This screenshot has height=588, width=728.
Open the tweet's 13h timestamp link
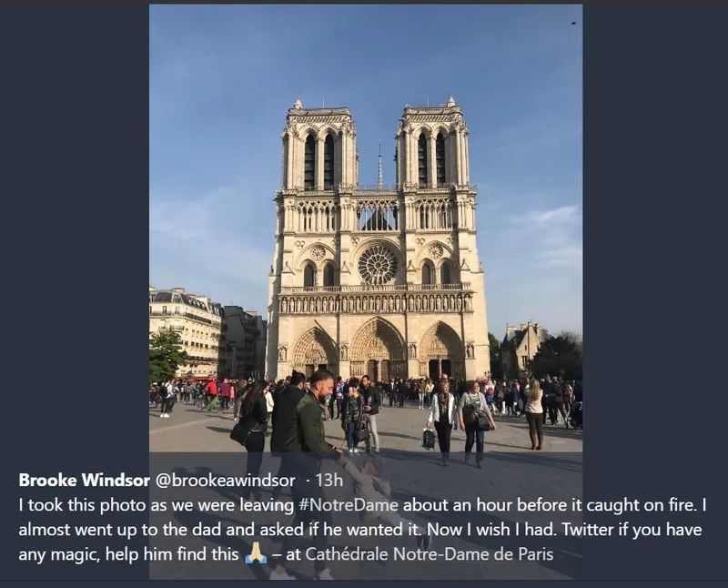329,480
